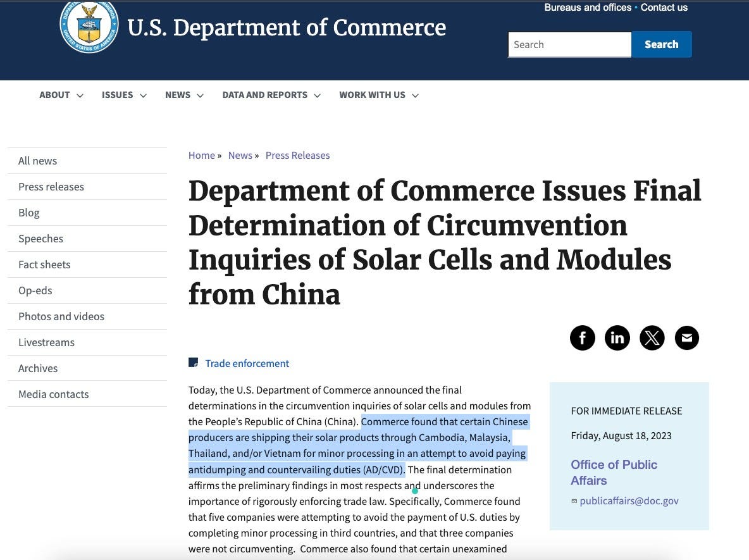Share article on Facebook icon
Image resolution: width=749 pixels, height=560 pixels.
pyautogui.click(x=582, y=338)
